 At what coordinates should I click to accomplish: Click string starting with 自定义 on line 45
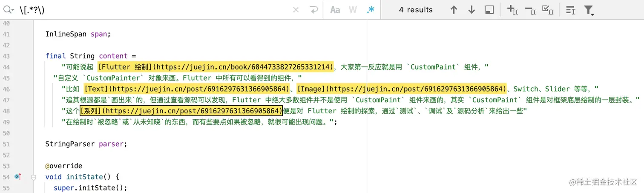tap(178, 78)
